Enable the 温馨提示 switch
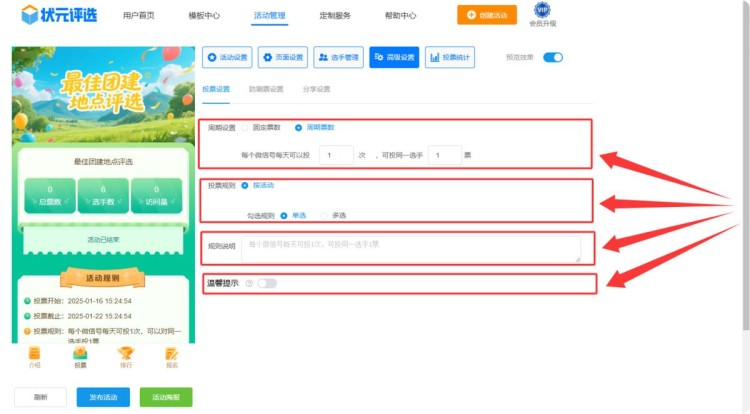Viewport: 750px width, 414px height. click(267, 283)
